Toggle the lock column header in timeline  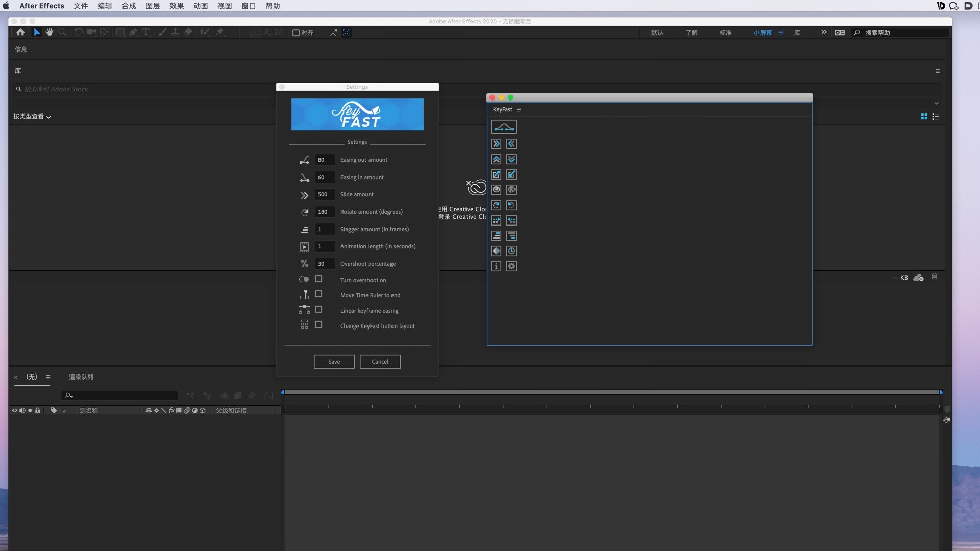click(37, 410)
